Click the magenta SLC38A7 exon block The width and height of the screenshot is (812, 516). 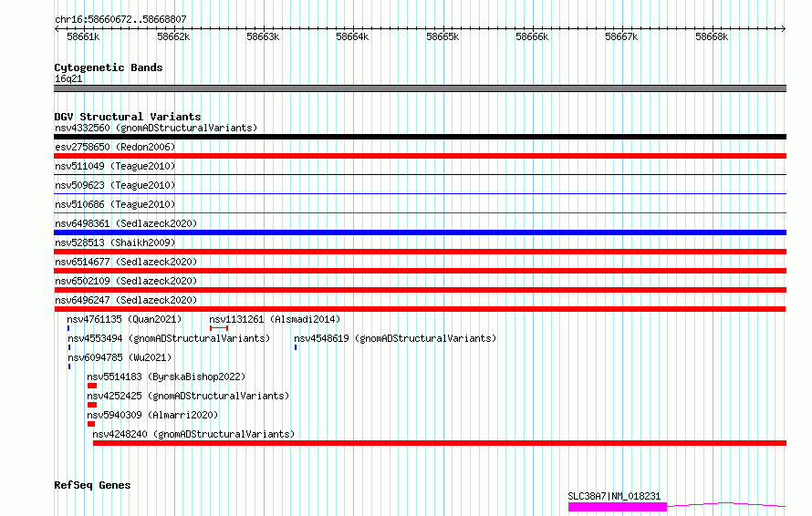pyautogui.click(x=618, y=507)
